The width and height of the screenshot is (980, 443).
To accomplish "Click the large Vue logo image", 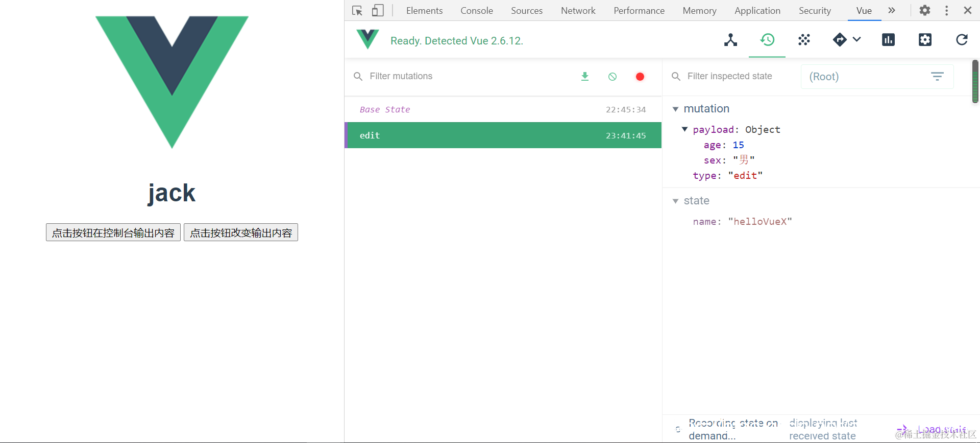I will pyautogui.click(x=172, y=82).
